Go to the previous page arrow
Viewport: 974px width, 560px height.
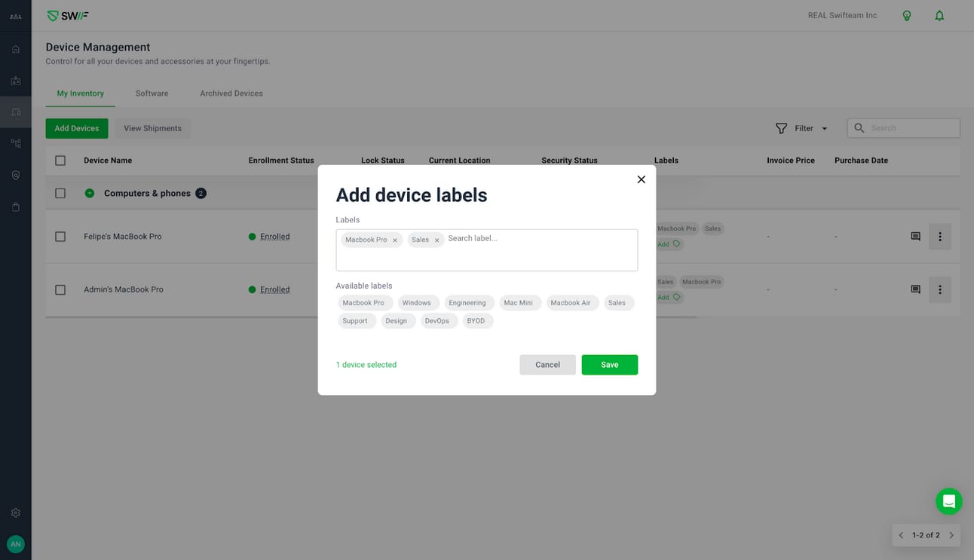point(901,535)
